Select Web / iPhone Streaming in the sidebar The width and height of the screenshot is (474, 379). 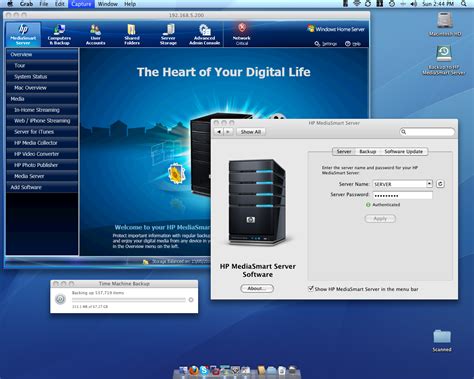point(42,121)
